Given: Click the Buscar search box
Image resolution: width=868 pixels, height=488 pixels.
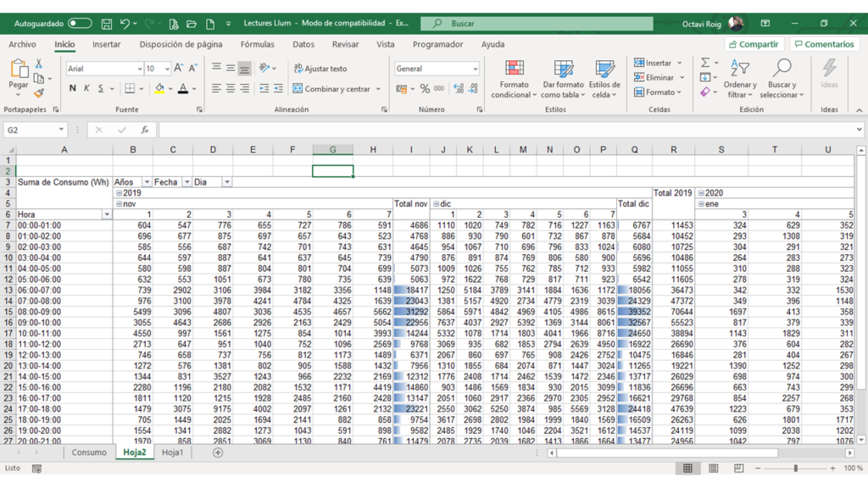Looking at the screenshot, I should 537,24.
